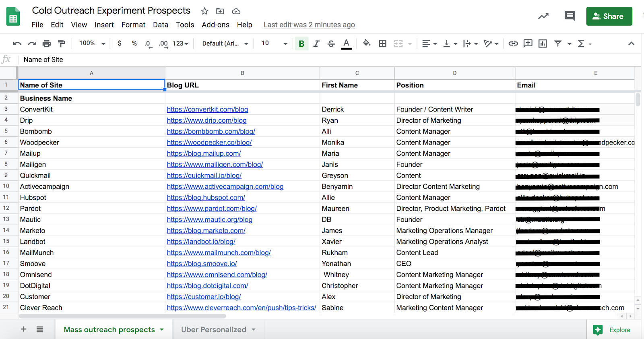
Task: Toggle bold formatting
Action: pos(301,43)
